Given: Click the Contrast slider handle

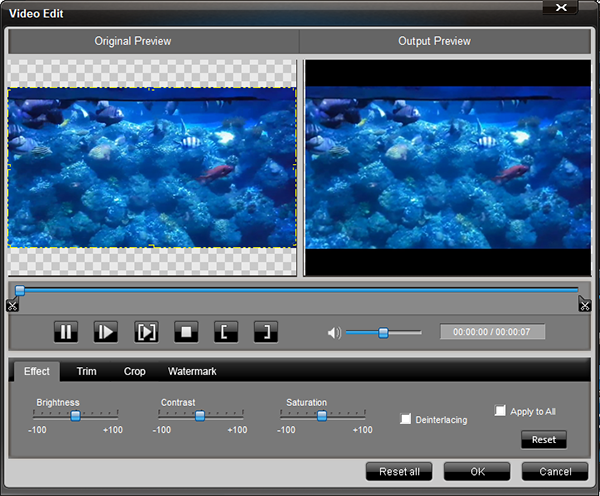Looking at the screenshot, I should (x=200, y=416).
